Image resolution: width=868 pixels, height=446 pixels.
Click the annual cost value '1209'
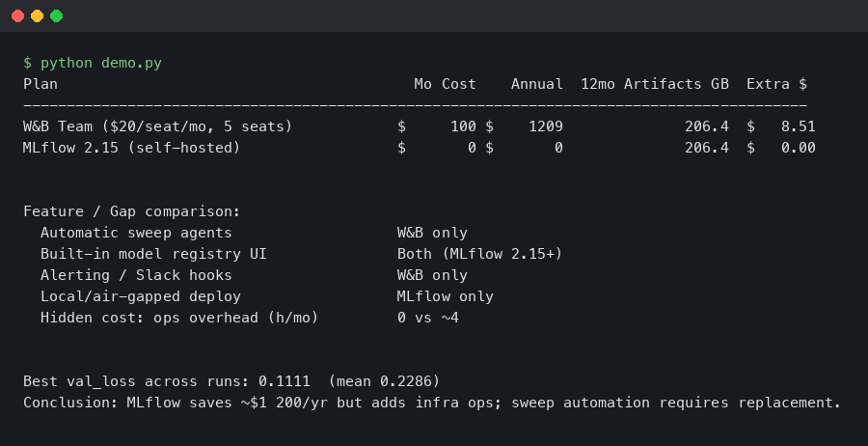[x=546, y=126]
